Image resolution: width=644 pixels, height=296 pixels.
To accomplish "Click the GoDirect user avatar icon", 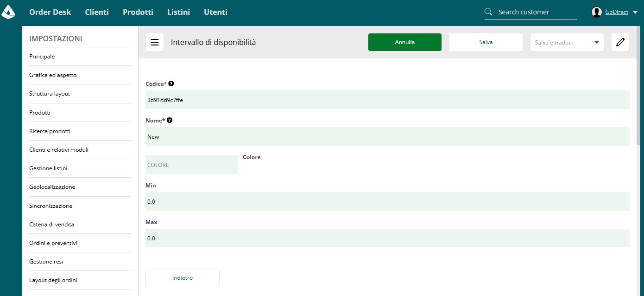I will click(597, 13).
